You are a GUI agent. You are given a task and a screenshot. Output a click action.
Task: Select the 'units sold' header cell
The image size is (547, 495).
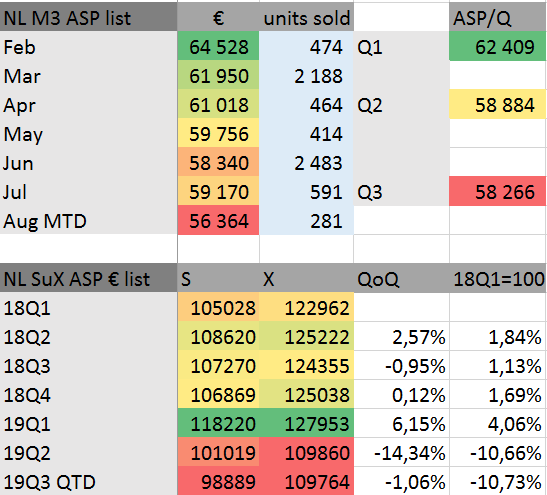306,17
